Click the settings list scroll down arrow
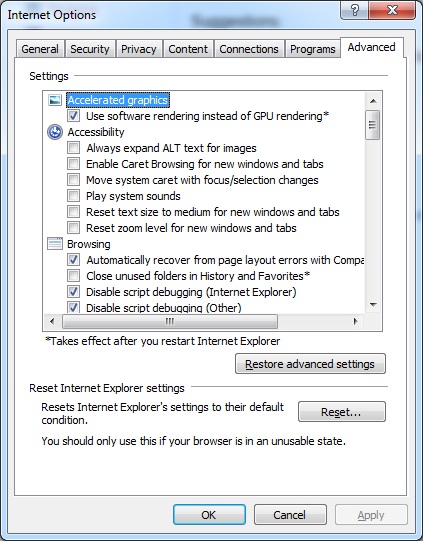The height and width of the screenshot is (541, 423). click(373, 305)
